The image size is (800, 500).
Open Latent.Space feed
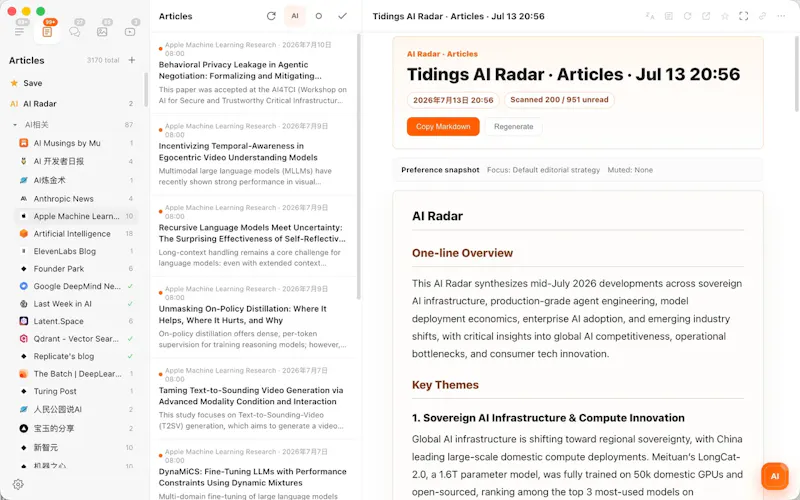[76, 321]
